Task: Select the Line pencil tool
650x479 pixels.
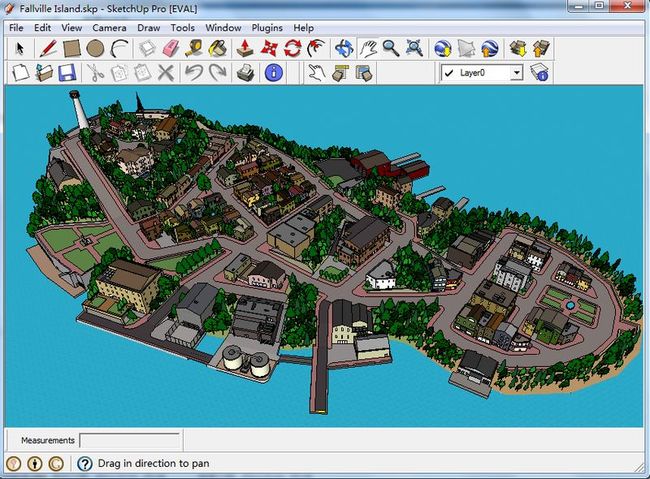Action: [48, 49]
